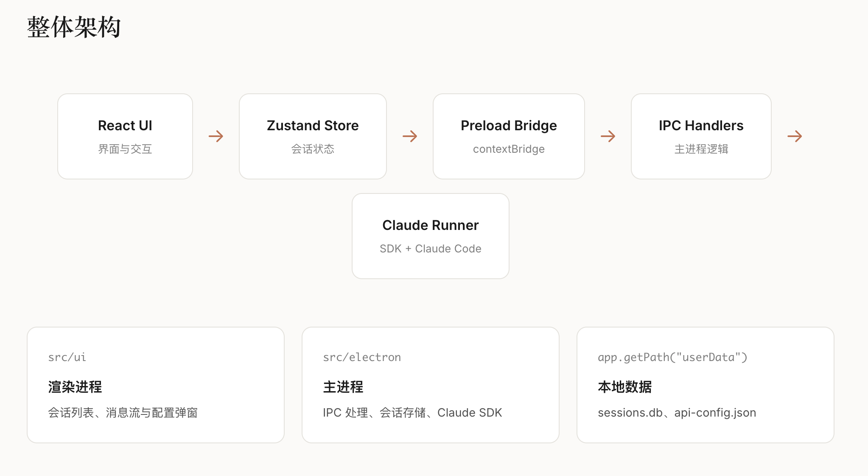This screenshot has height=476, width=868.
Task: Click the src/ui path label
Action: point(67,357)
